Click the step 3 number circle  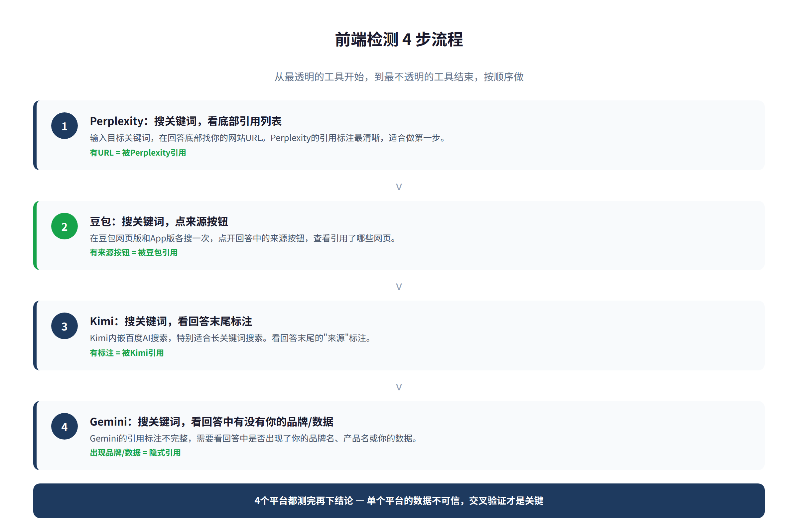[x=65, y=326]
